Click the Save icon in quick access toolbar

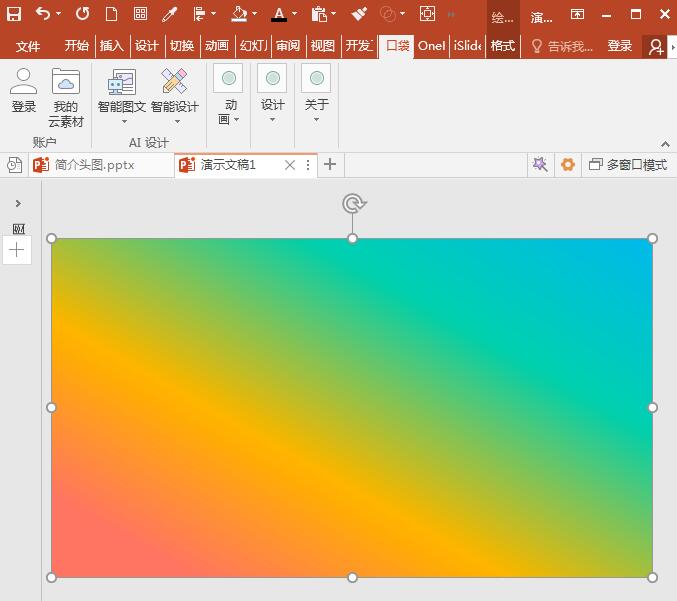coord(14,14)
